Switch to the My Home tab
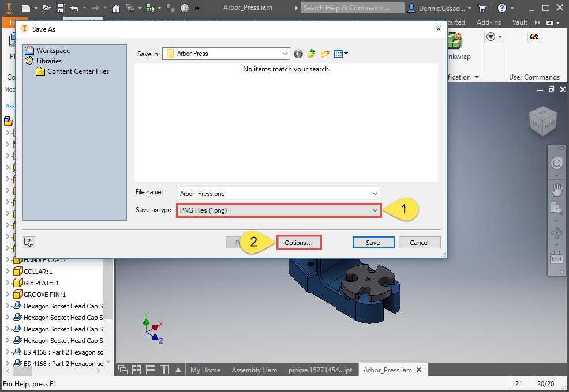Image resolution: width=569 pixels, height=392 pixels. click(205, 370)
